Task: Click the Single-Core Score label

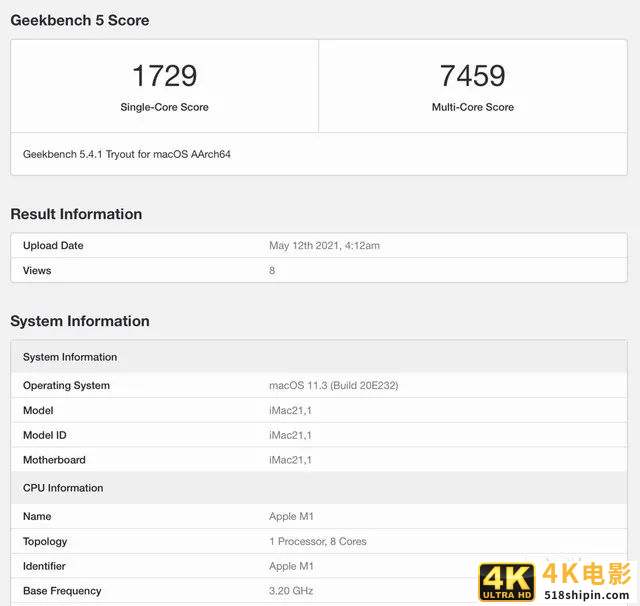Action: pyautogui.click(x=164, y=107)
